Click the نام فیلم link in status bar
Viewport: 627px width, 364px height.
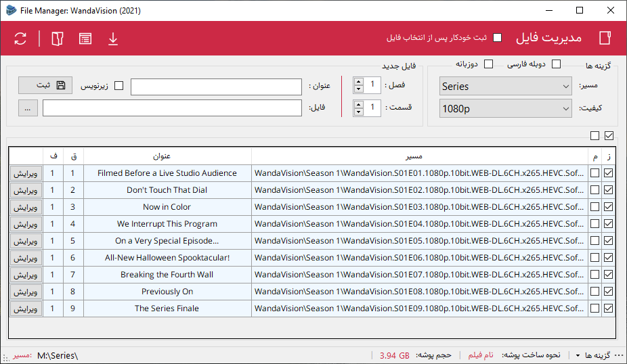click(x=481, y=355)
